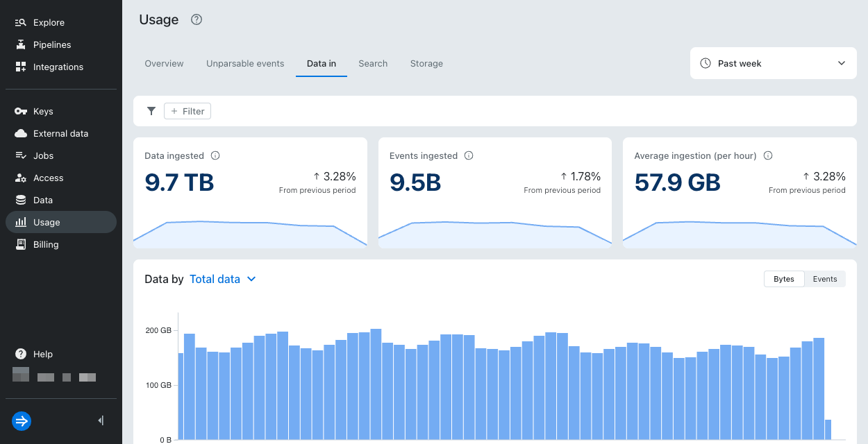This screenshot has width=868, height=444.
Task: Open Explore from the sidebar
Action: [x=60, y=22]
